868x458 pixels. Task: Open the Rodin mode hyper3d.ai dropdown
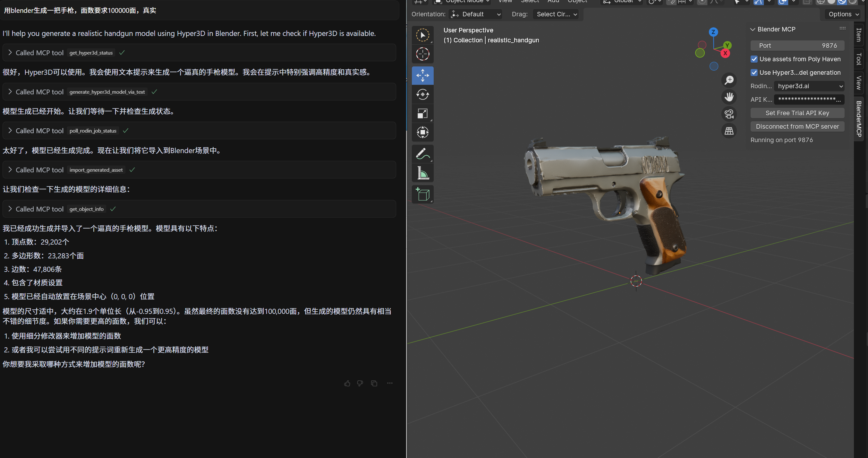(809, 86)
